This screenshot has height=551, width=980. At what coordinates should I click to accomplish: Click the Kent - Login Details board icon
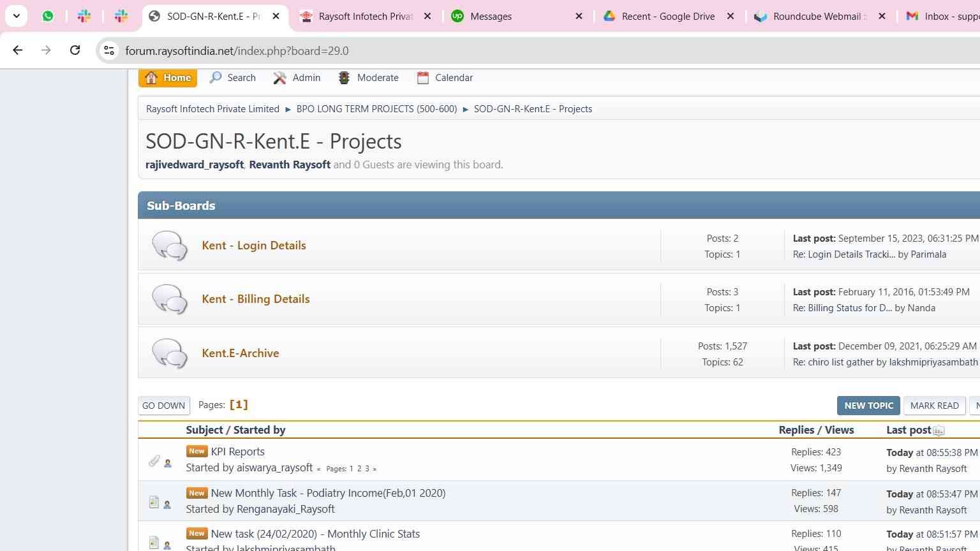pyautogui.click(x=169, y=246)
